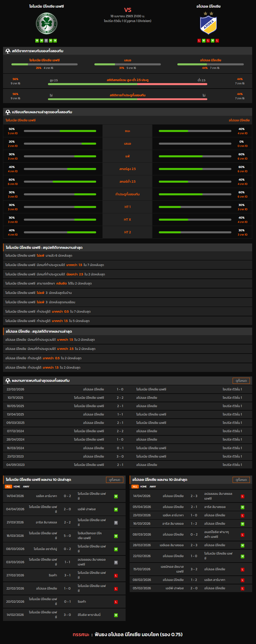Screen dimensions: 256x644
Task: Select the ALL filter in Omonia last 10 matches
Action: tap(8, 487)
